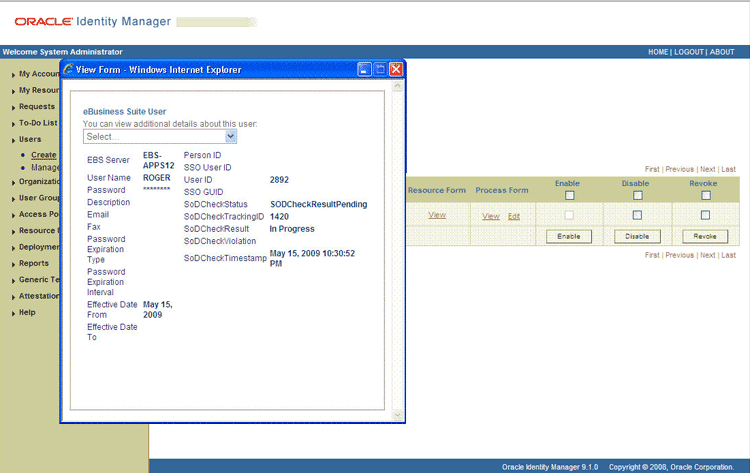Open the Process Form View link
The height and width of the screenshot is (473, 750).
pos(491,216)
